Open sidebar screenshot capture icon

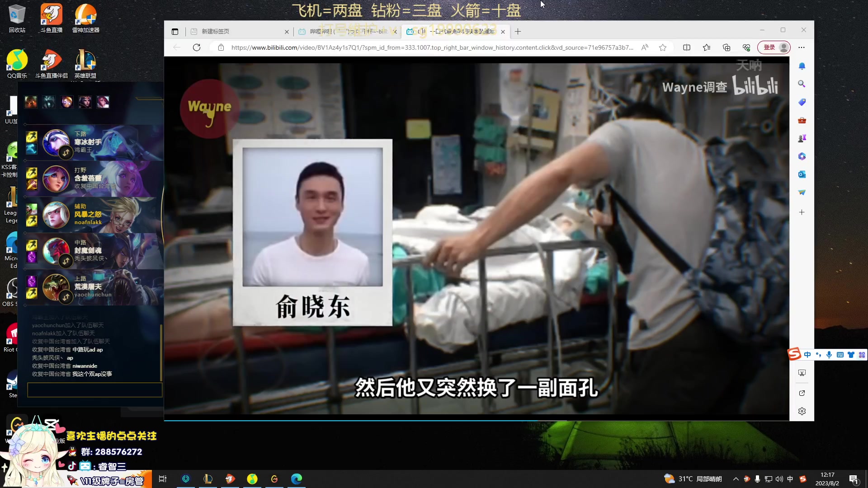(x=802, y=373)
